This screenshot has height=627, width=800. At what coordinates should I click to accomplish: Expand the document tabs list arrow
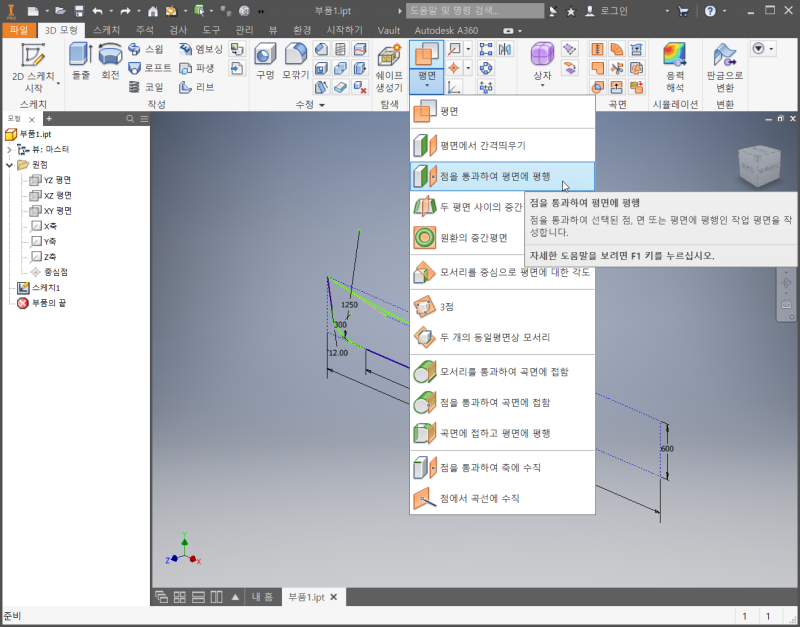(x=235, y=597)
